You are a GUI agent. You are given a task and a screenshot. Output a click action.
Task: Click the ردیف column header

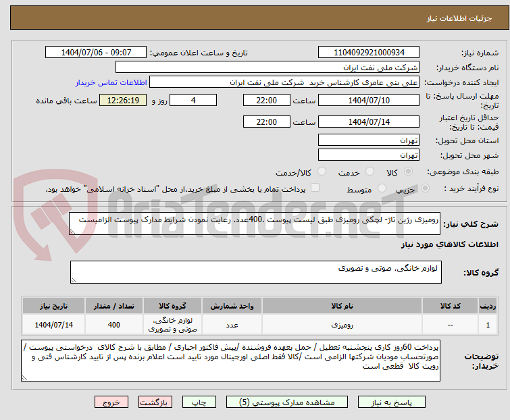(x=488, y=306)
